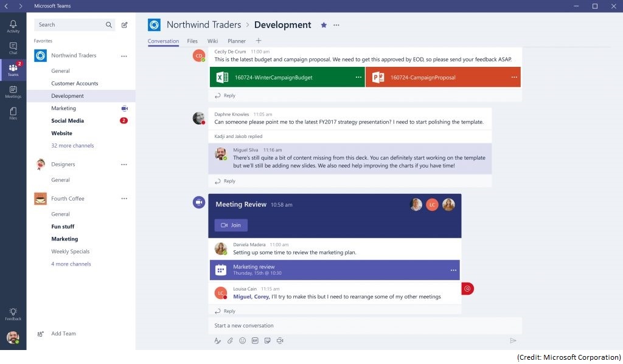The width and height of the screenshot is (623, 364).
Task: Switch to the Wiki tab
Action: pyautogui.click(x=212, y=41)
